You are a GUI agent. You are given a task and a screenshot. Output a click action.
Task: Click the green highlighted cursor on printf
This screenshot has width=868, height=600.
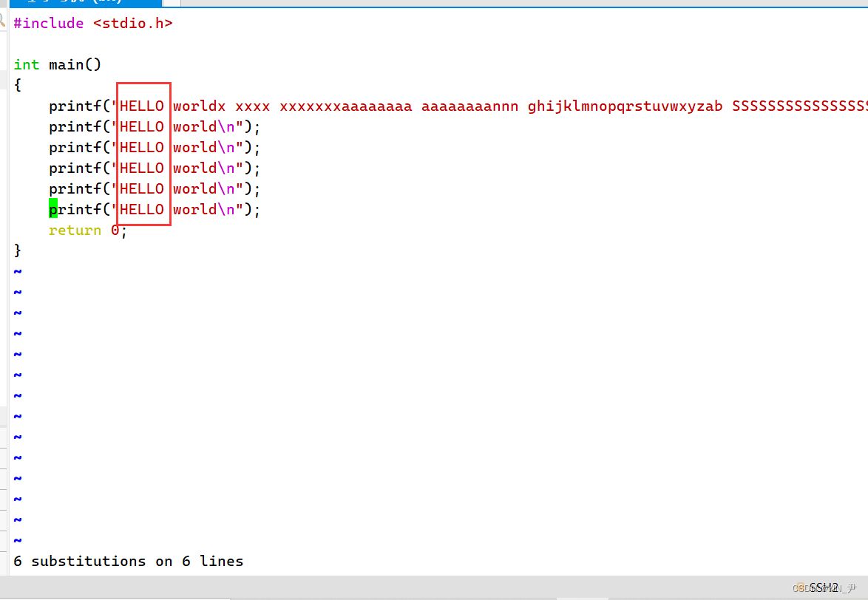point(53,210)
